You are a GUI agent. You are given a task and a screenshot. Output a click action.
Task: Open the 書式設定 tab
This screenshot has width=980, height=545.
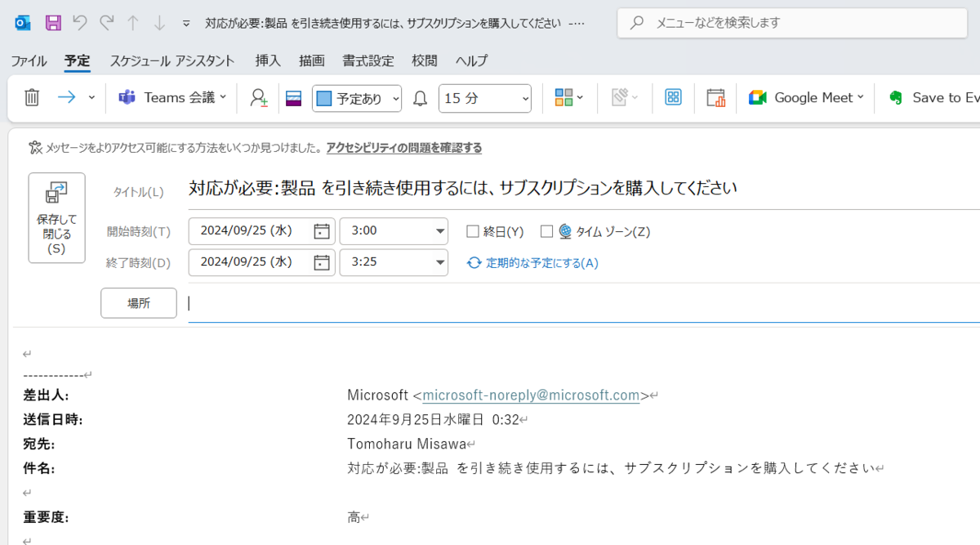tap(368, 60)
